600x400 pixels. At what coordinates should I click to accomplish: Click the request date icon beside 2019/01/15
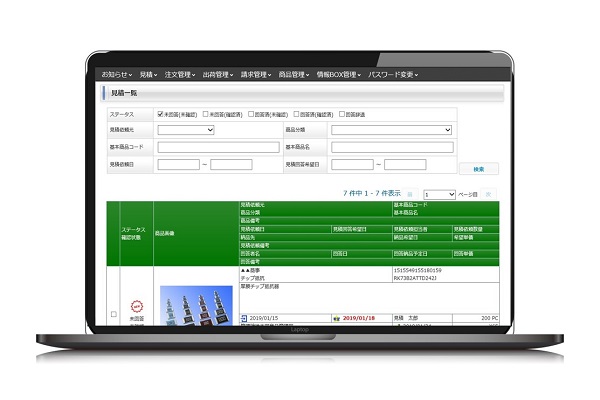(244, 318)
